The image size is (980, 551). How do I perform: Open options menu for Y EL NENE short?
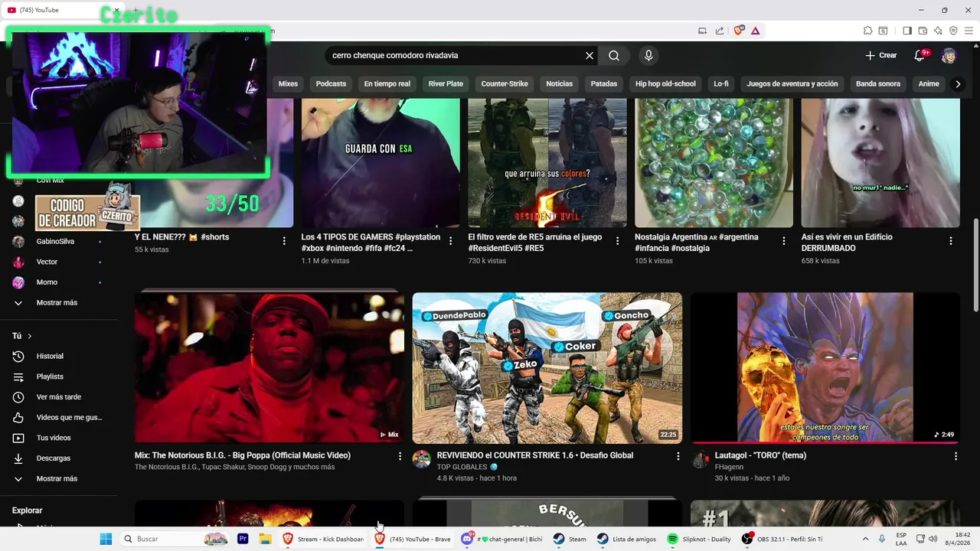point(284,240)
